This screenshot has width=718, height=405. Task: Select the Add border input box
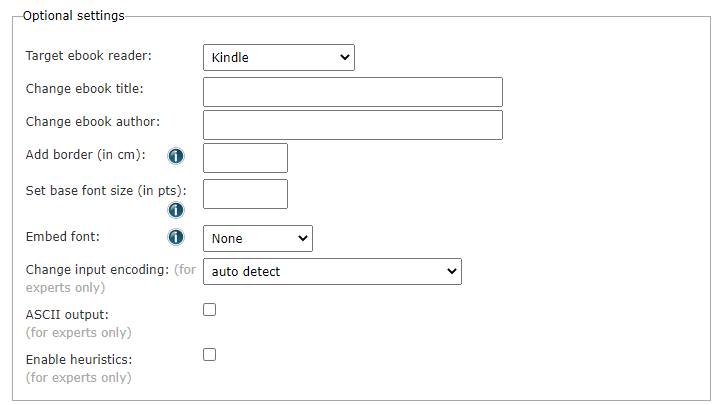pyautogui.click(x=245, y=158)
